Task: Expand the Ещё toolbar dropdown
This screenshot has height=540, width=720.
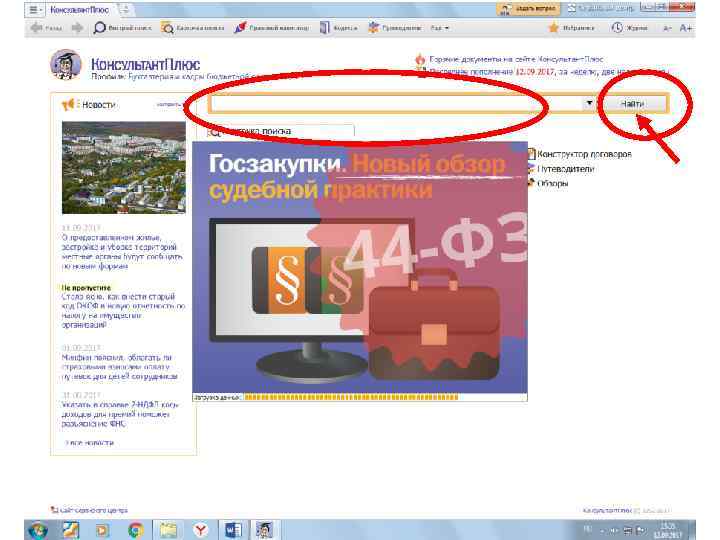Action: click(x=439, y=28)
